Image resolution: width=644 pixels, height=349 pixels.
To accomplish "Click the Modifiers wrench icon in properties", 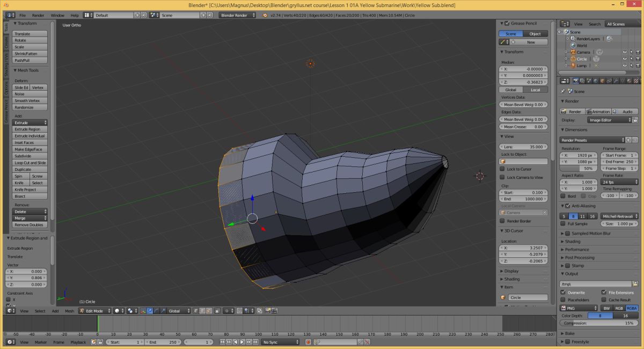I will (x=616, y=81).
